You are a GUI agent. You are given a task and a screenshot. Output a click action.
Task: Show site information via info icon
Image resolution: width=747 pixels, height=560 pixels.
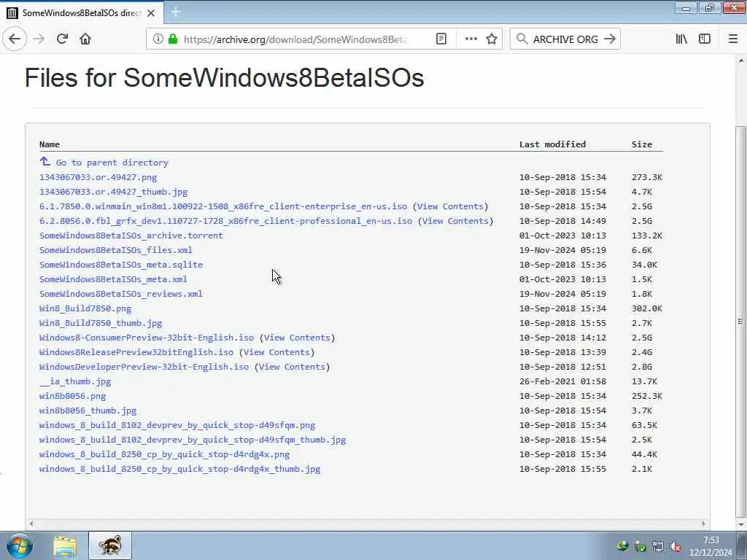(x=158, y=39)
